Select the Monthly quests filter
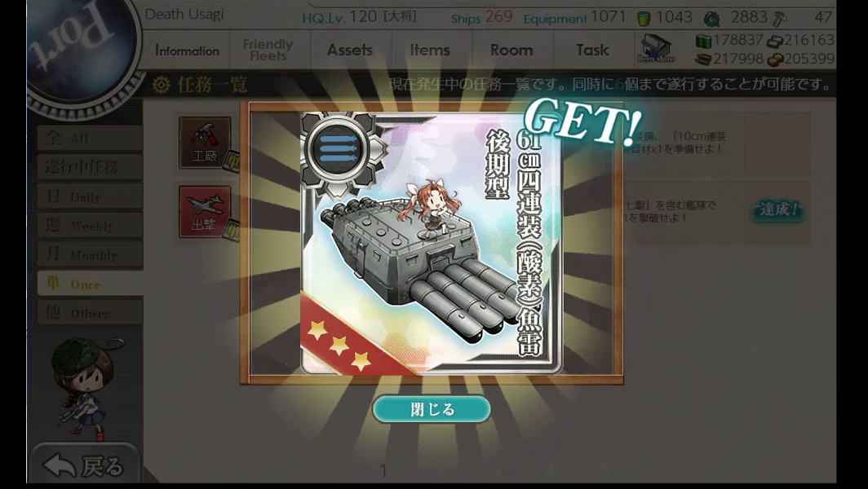The image size is (868, 489). pos(91,254)
